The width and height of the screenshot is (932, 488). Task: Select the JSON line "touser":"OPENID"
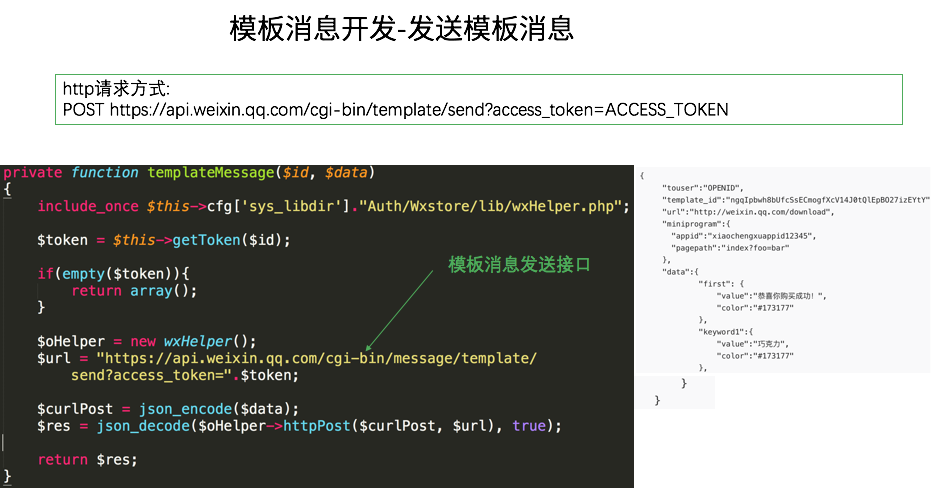703,188
